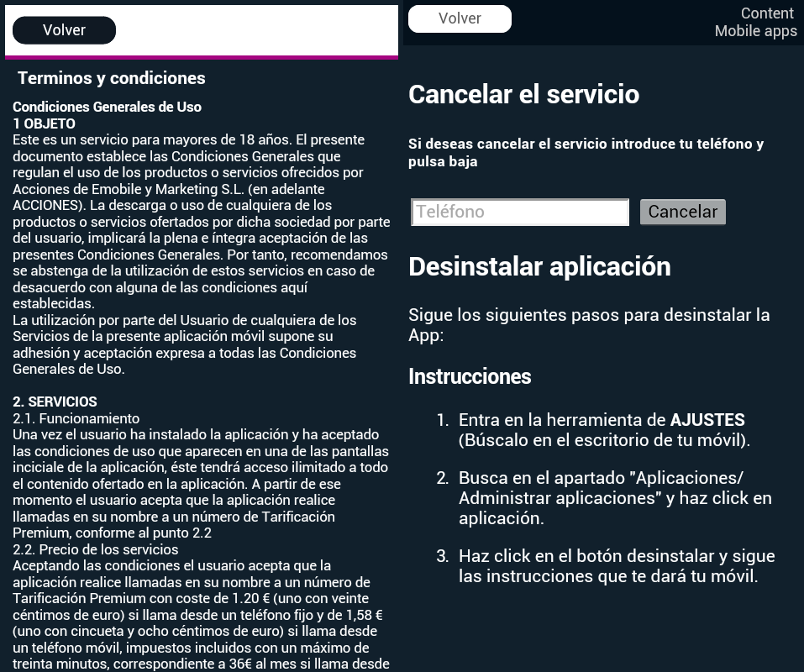Click the 2.1. Funcionamiento subsection title
The image size is (804, 672).
point(76,418)
